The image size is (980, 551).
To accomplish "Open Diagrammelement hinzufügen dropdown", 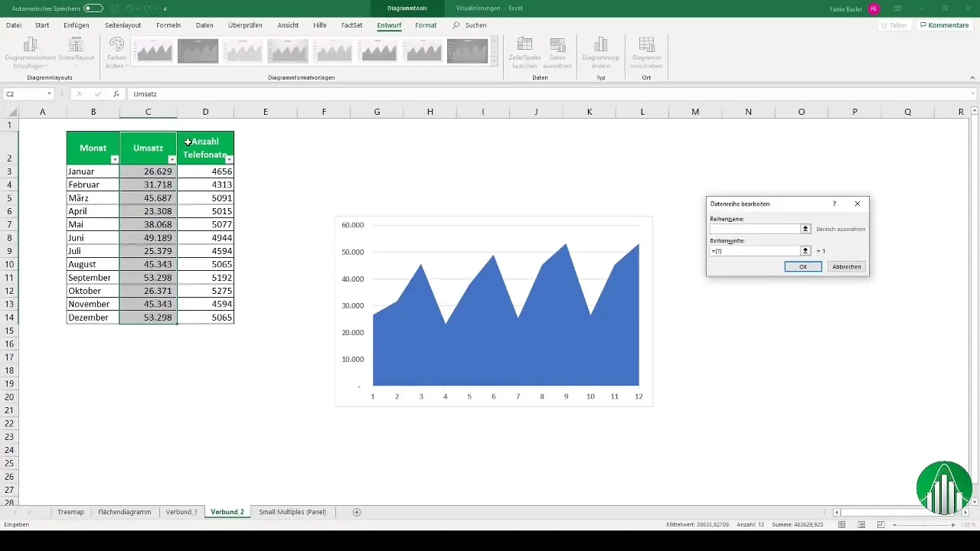I will click(31, 54).
